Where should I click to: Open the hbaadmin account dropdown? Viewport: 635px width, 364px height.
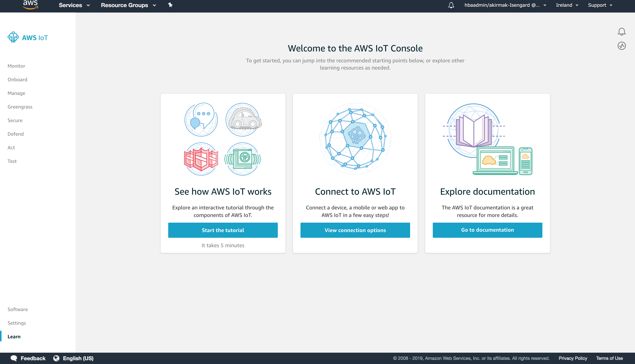pos(505,5)
